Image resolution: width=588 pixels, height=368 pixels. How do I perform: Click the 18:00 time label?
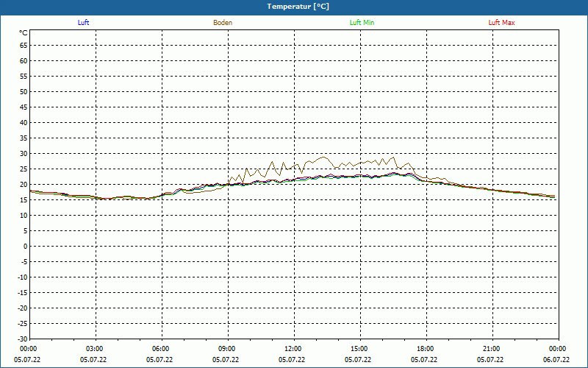[x=426, y=349]
